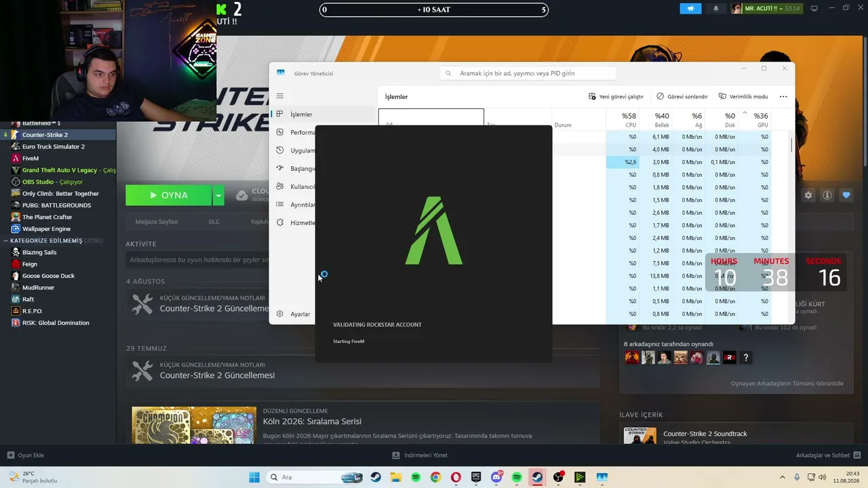
Task: Open İndirmeleri Yönet downloads manager
Action: [x=420, y=455]
